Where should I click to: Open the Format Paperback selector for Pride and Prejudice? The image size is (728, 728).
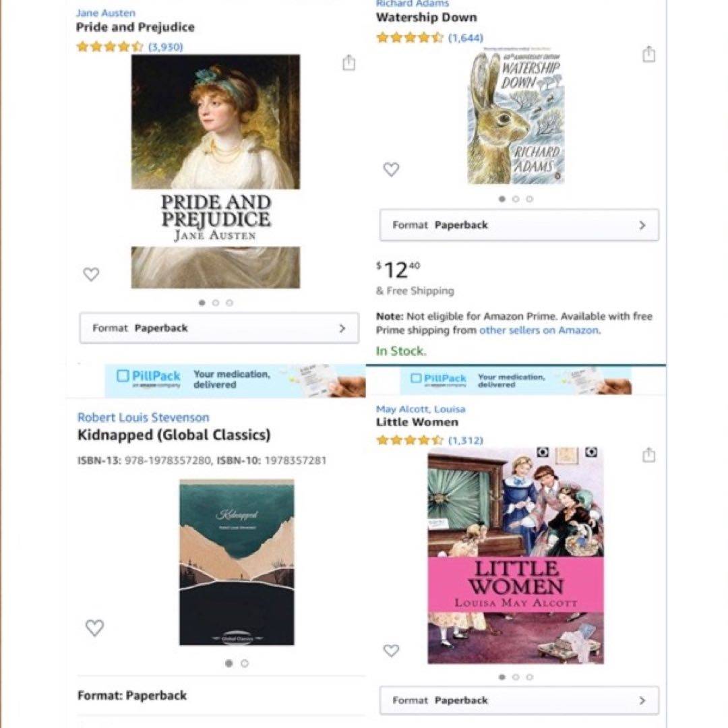[219, 328]
